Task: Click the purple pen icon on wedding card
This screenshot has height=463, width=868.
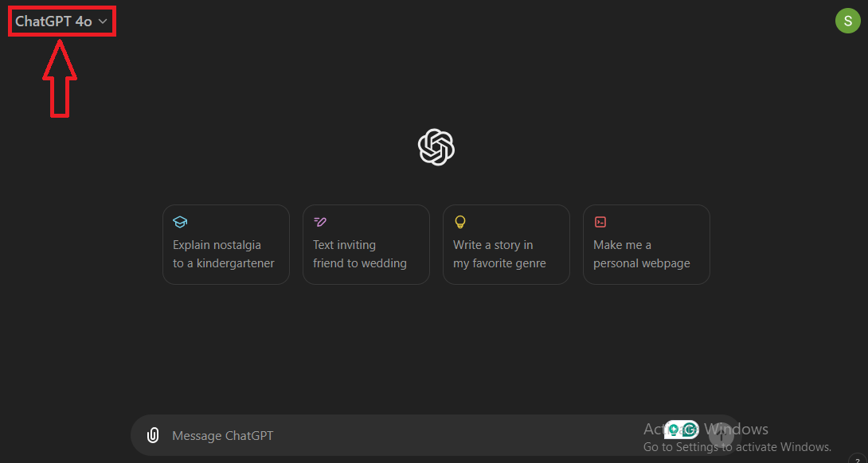Action: tap(320, 223)
